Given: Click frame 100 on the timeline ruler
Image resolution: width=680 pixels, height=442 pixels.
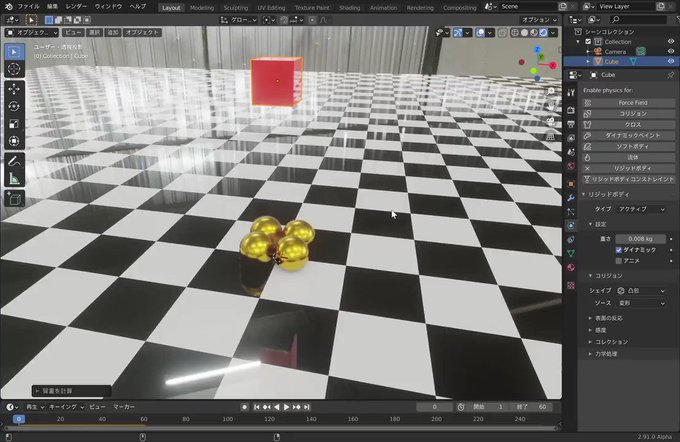Looking at the screenshot, I should point(228,419).
